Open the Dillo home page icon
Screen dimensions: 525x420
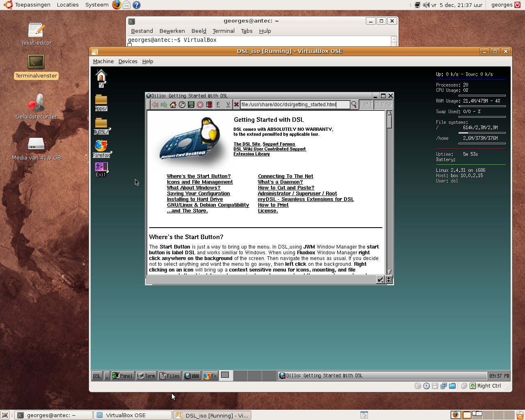click(173, 105)
